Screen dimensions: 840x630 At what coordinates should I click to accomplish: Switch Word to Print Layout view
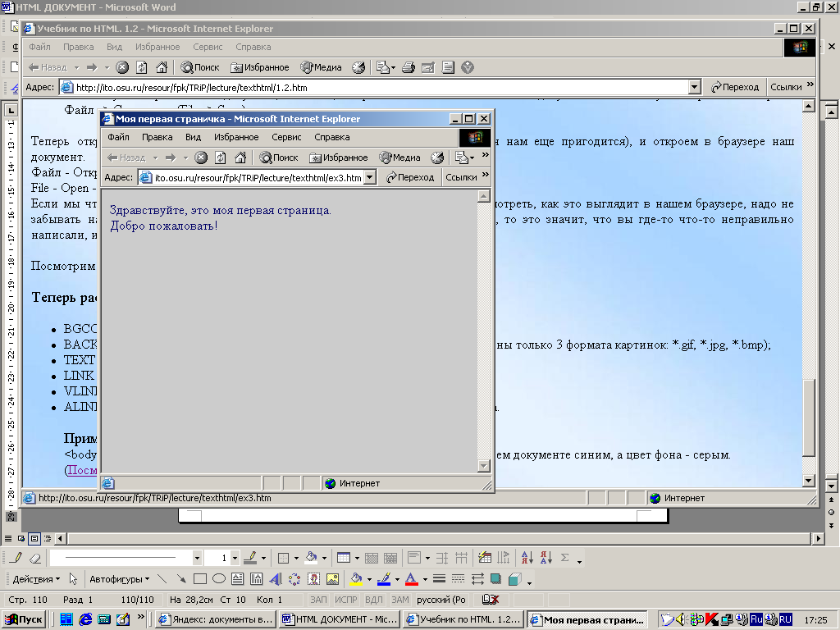tap(34, 538)
